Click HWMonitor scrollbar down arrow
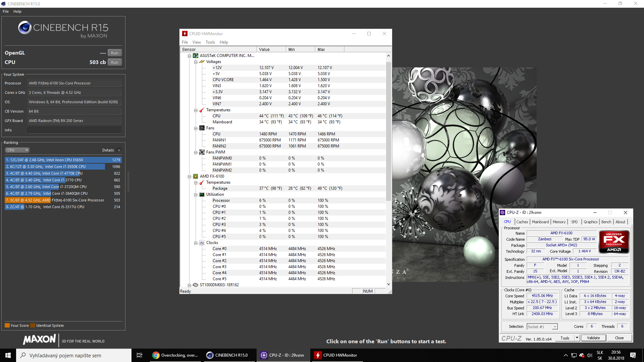 pyautogui.click(x=388, y=284)
